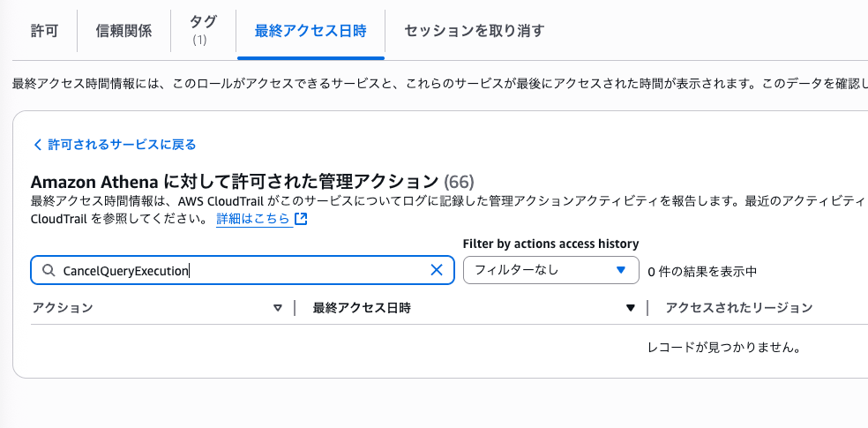Click the external link icon after 詳細はこちら
This screenshot has width=868, height=428.
[301, 219]
